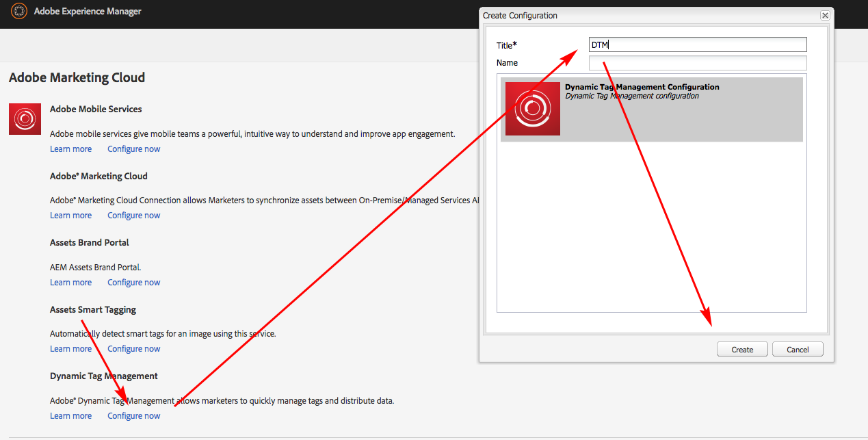Viewport: 868px width, 440px height.
Task: Click the Adobe Experience Manager logo icon
Action: 19,11
